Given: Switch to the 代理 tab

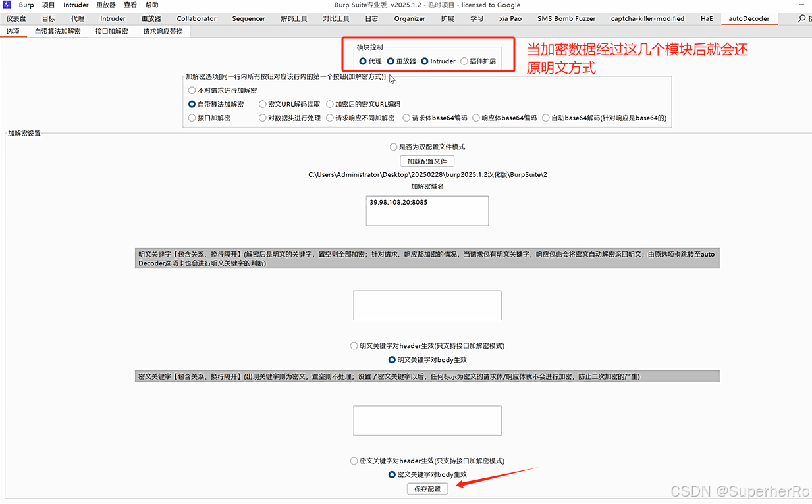Looking at the screenshot, I should pos(78,18).
